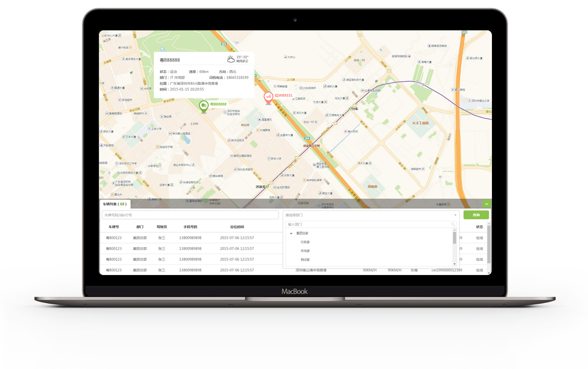
Task: Collapse the 集团总部 tree node
Action: click(292, 233)
